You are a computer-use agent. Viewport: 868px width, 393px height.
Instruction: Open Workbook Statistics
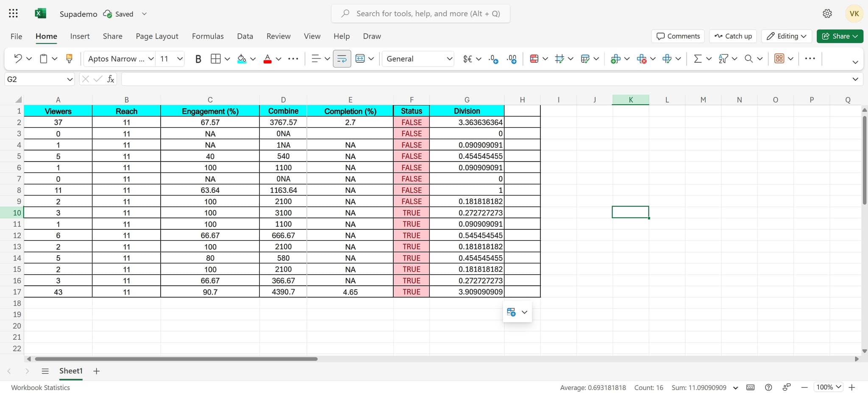[x=40, y=387]
